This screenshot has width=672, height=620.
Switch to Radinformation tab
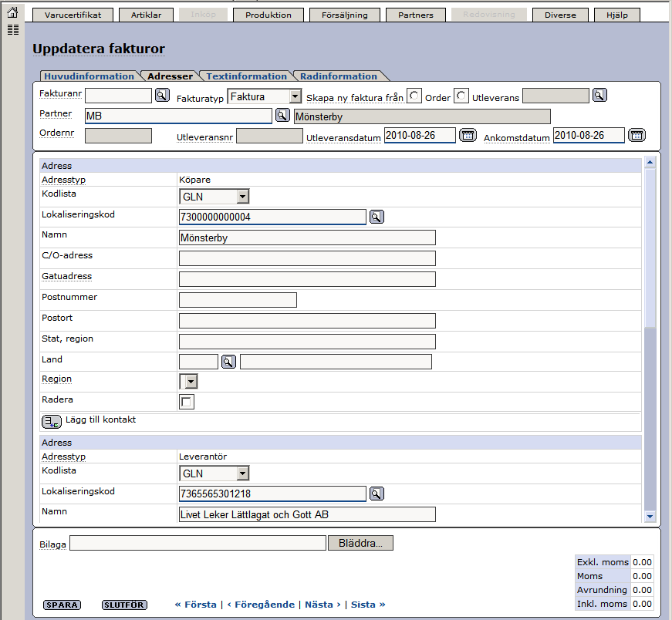339,76
